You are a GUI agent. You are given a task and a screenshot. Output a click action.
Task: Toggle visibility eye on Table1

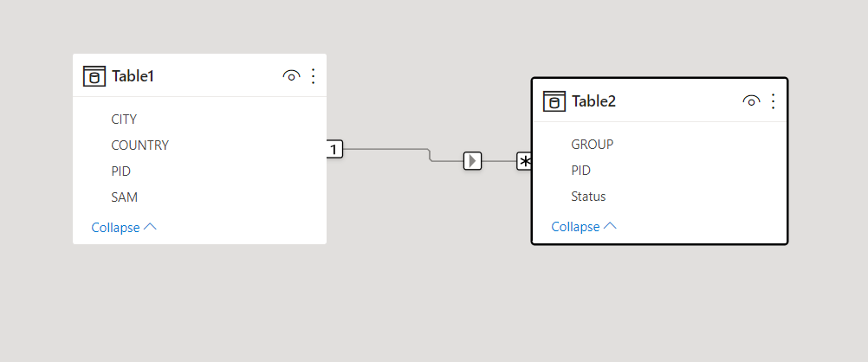pos(291,76)
